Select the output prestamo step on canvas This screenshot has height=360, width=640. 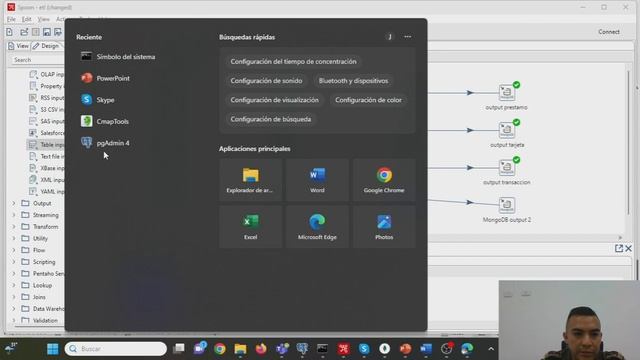(507, 92)
